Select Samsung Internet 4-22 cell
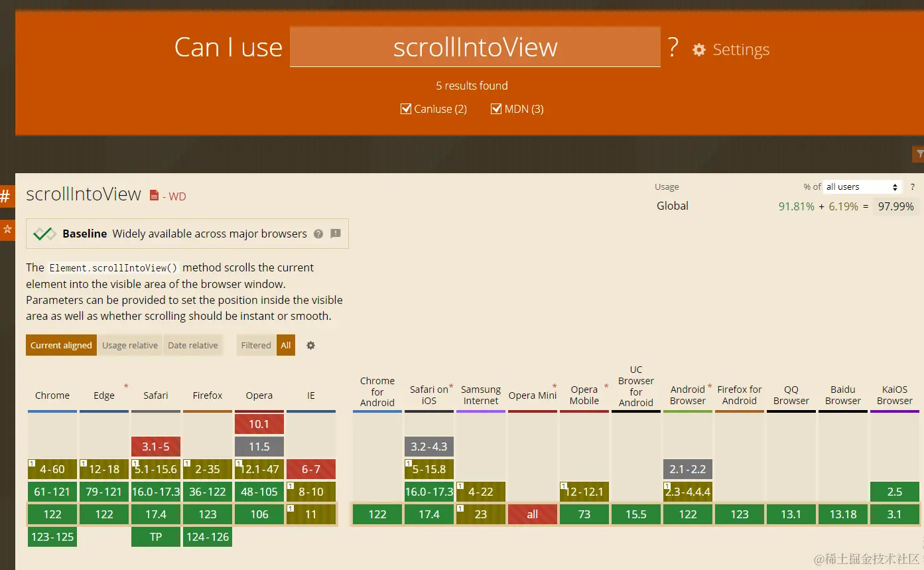 [x=481, y=492]
